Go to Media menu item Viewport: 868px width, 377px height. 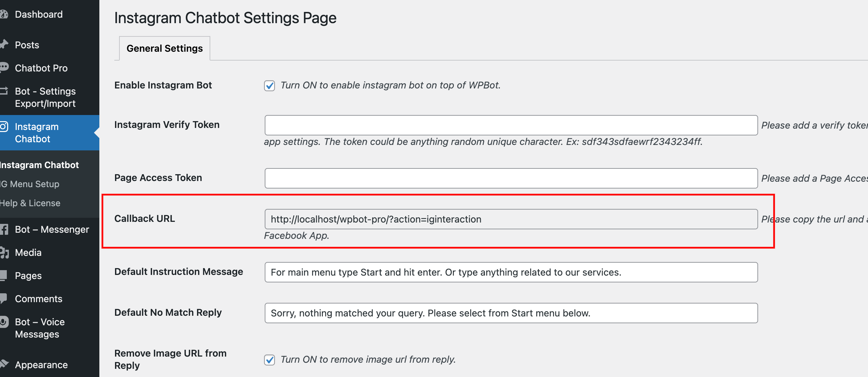[28, 252]
